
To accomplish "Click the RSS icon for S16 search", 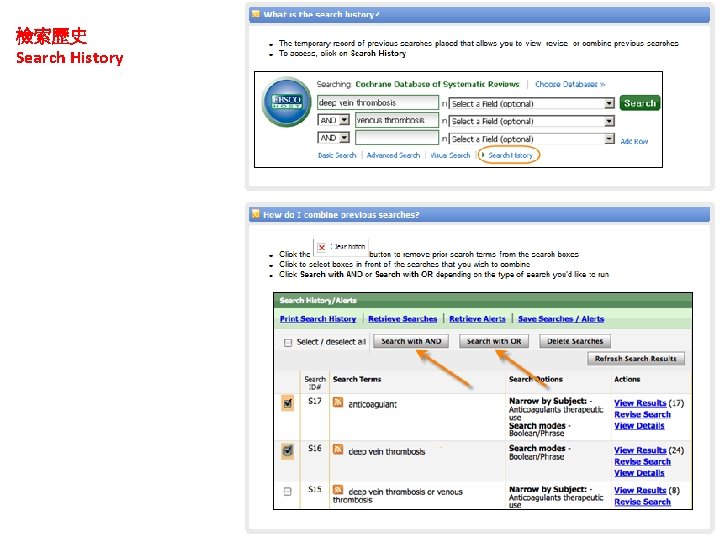I will pyautogui.click(x=338, y=449).
